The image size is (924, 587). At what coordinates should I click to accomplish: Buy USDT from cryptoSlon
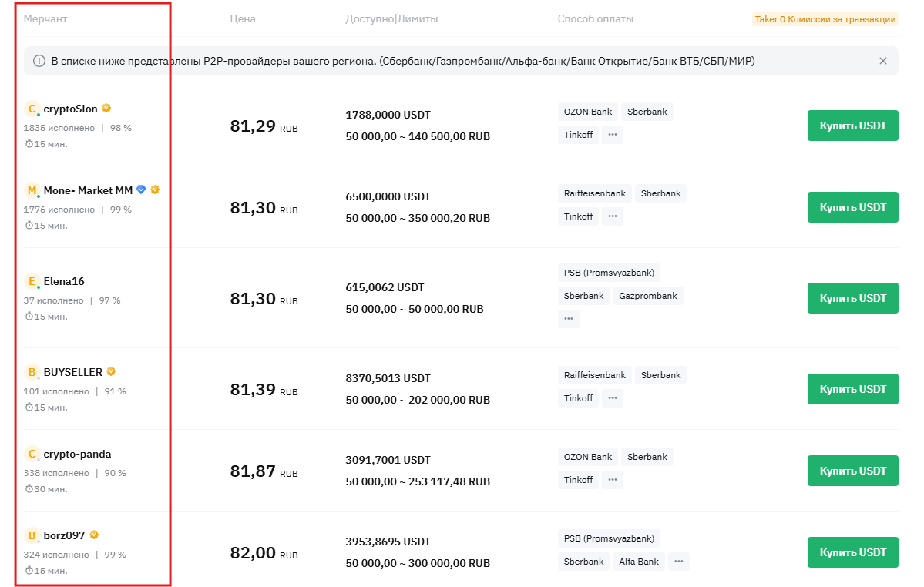tap(852, 126)
